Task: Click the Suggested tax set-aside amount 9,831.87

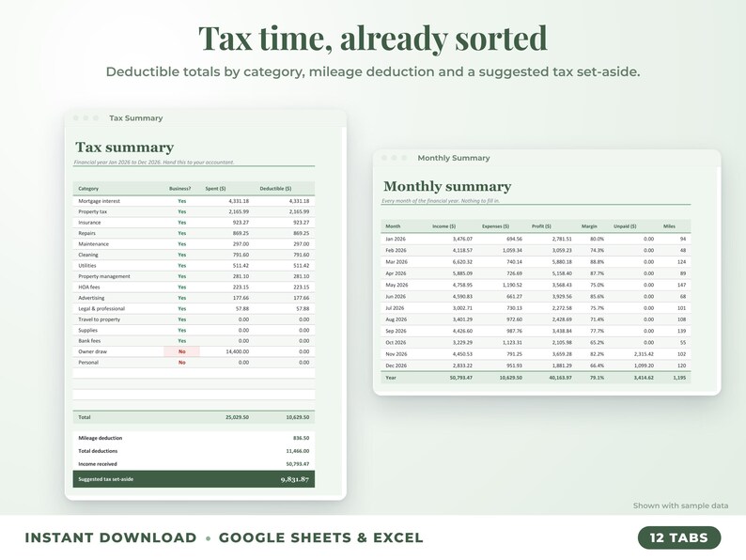Action: point(294,479)
